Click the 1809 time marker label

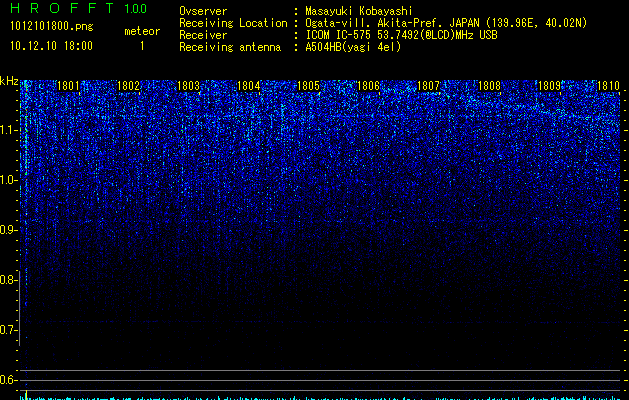tap(549, 86)
